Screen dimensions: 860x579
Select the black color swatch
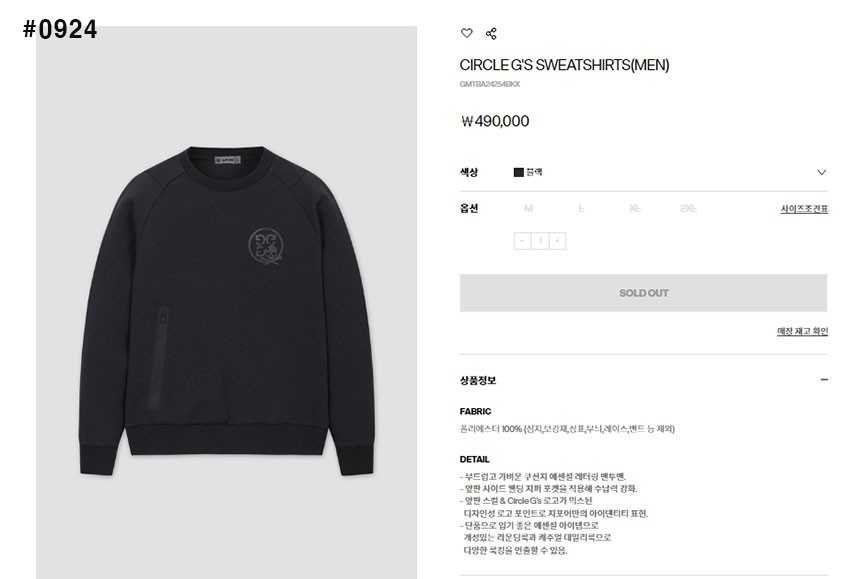click(518, 172)
